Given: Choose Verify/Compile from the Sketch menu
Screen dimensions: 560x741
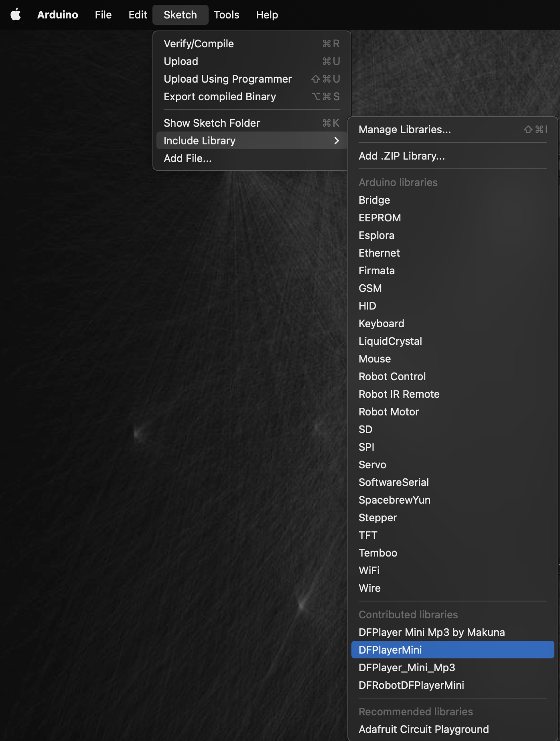Looking at the screenshot, I should 252,44.
